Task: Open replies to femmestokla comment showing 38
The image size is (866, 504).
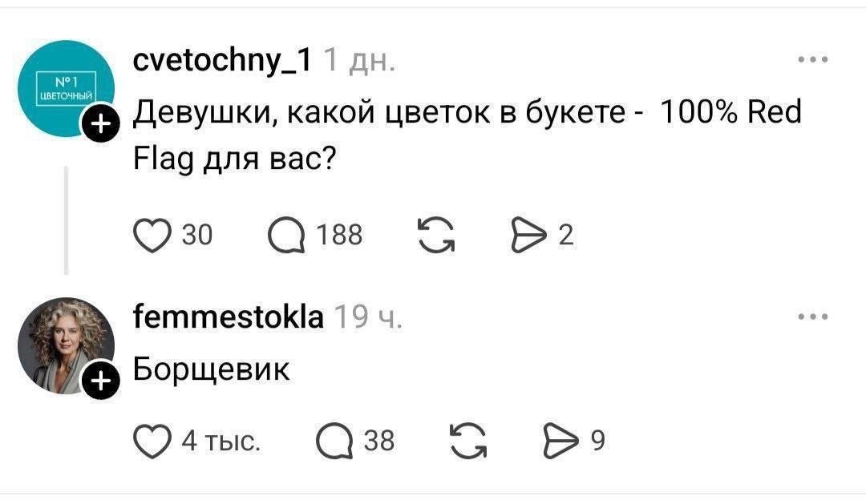Action: point(334,441)
